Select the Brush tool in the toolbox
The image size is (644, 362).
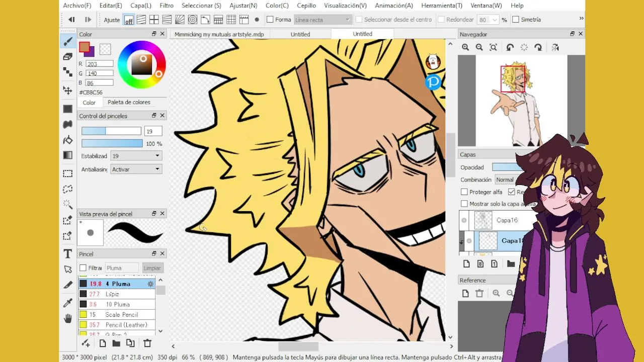tap(68, 41)
